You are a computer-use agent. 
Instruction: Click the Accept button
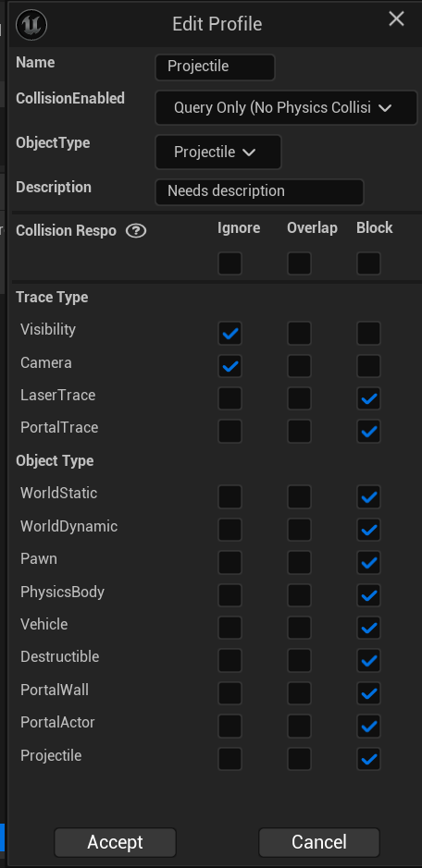(116, 842)
